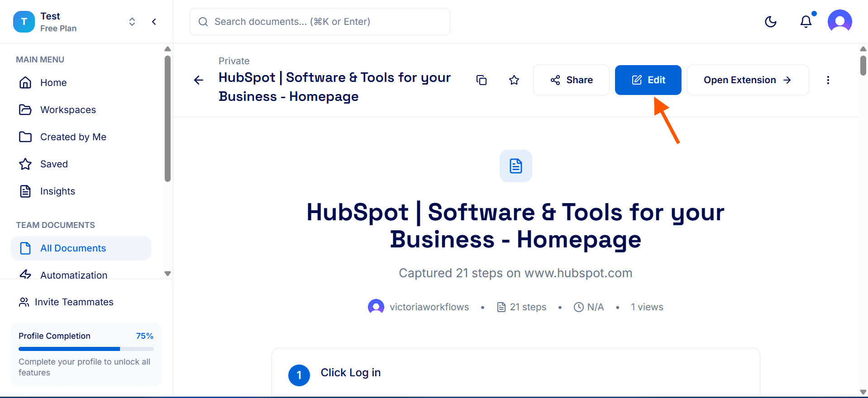Open Automatization section
This screenshot has width=868, height=398.
click(x=81, y=275)
